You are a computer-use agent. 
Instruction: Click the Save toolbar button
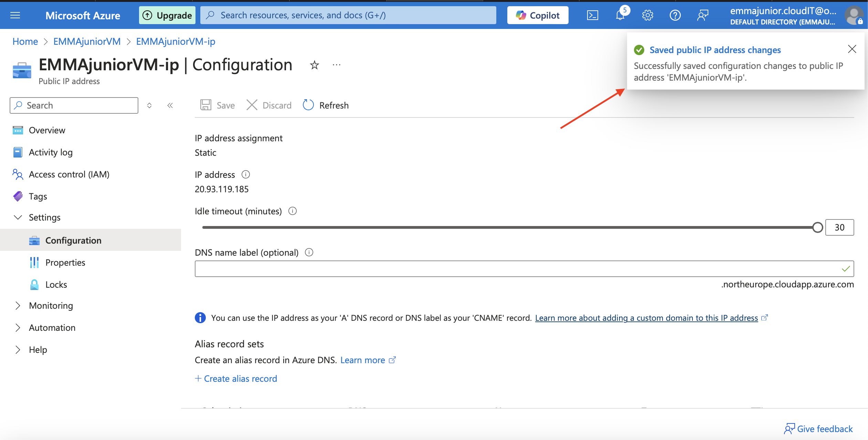(218, 105)
